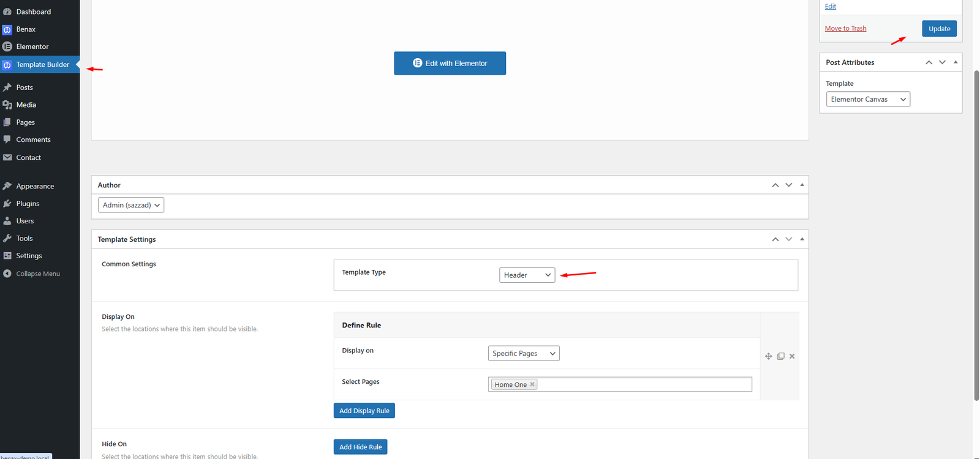Duplicate the display rule with the copy icon

[x=780, y=356]
